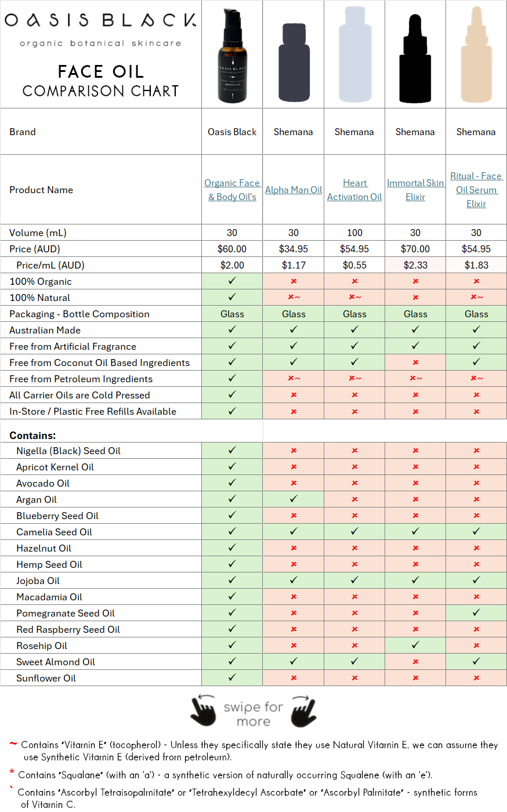Click the black dropper bottle silhouette
507x812 pixels.
[415, 59]
